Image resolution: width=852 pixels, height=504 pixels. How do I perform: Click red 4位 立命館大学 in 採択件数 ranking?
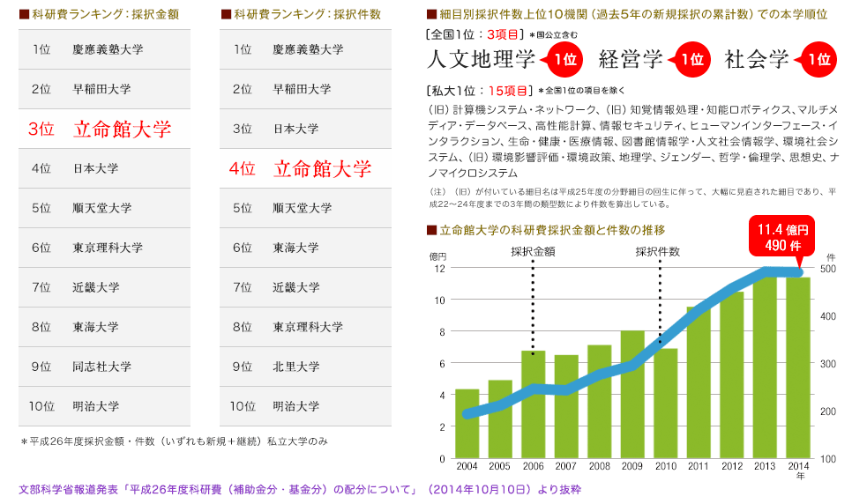(x=305, y=168)
